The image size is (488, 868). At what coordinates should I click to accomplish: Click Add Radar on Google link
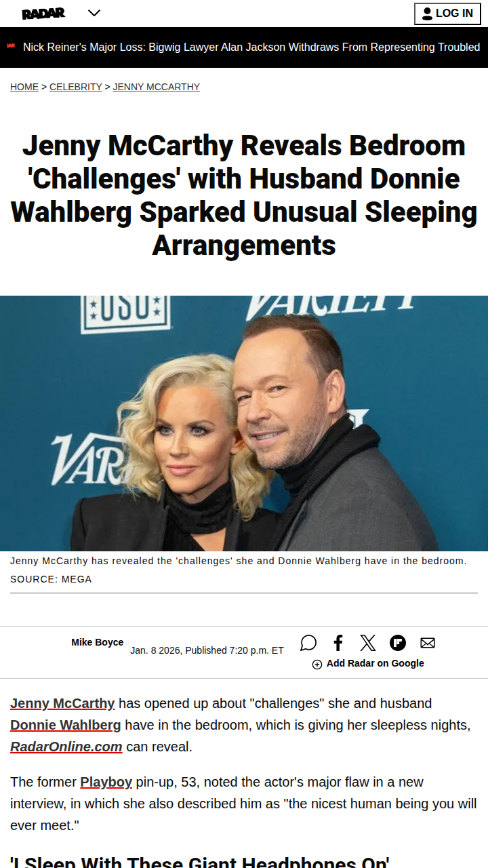pos(375,663)
